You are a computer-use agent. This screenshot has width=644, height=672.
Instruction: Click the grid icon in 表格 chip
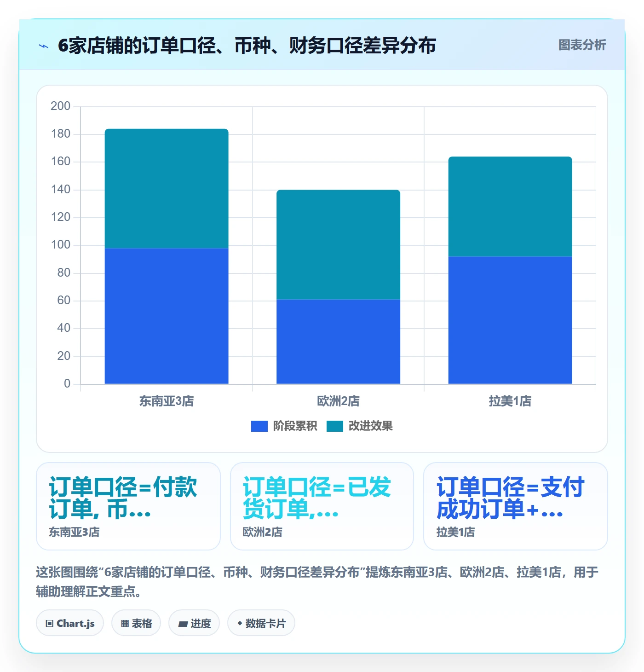[x=125, y=624]
